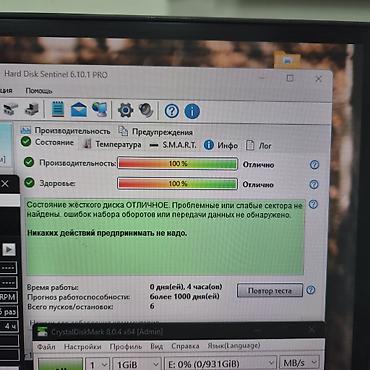Click the green check icon beside Здоровье

point(29,182)
